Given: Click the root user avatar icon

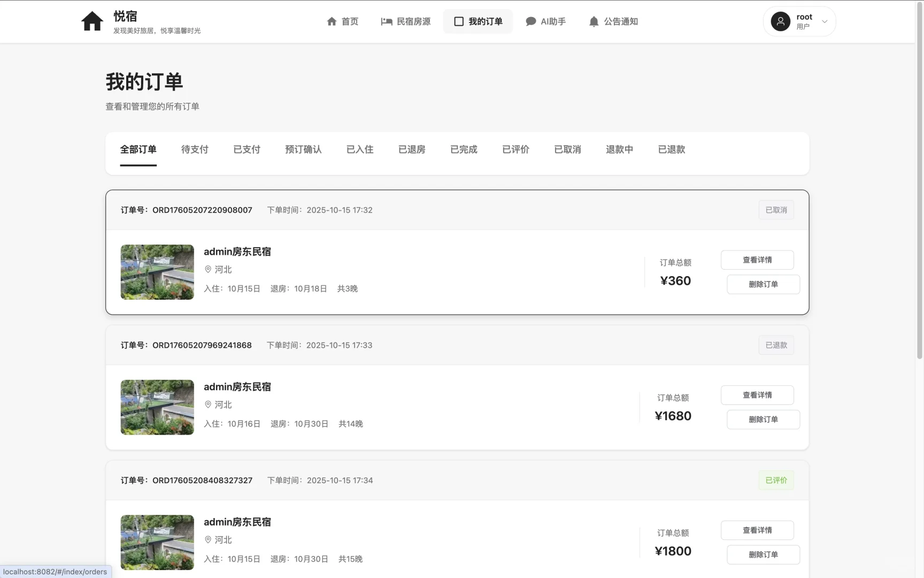Looking at the screenshot, I should click(x=780, y=21).
